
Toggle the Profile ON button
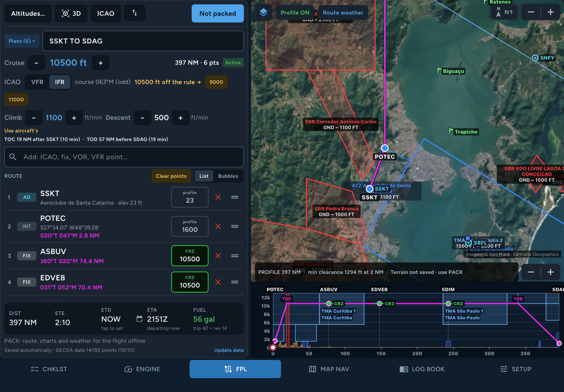pyautogui.click(x=295, y=12)
